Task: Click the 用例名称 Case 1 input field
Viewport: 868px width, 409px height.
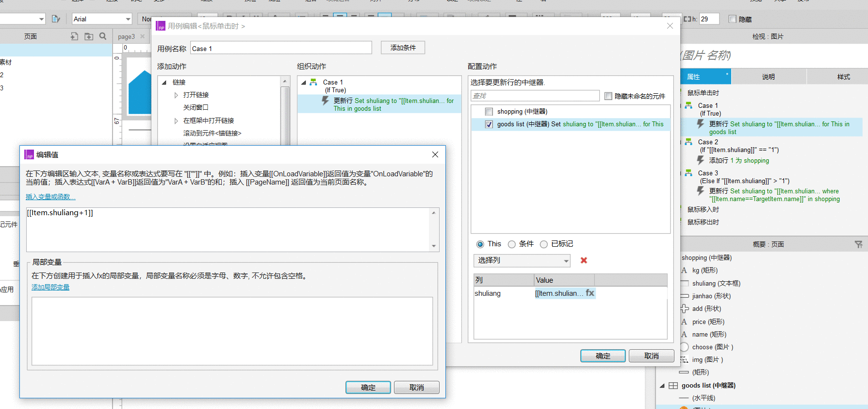Action: pos(281,48)
